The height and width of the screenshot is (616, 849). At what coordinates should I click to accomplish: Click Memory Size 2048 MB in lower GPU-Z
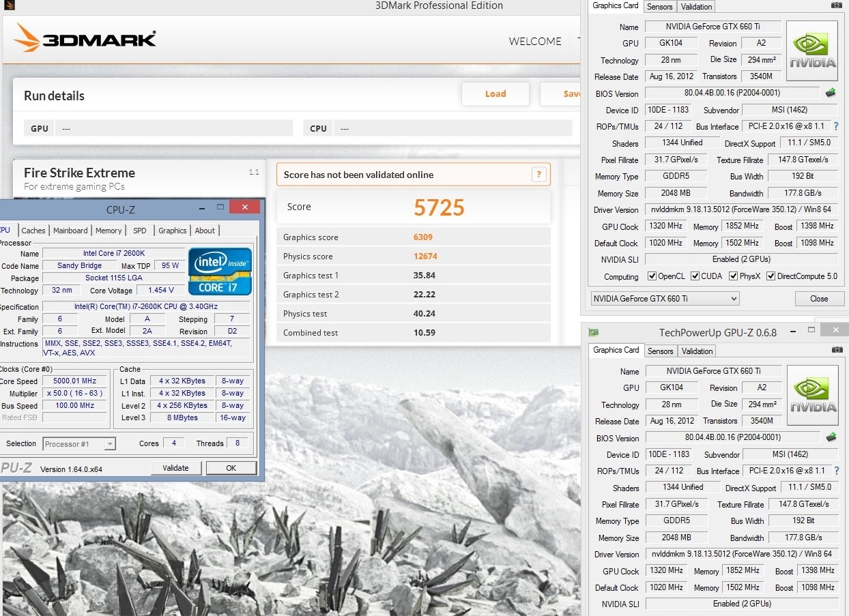click(676, 538)
